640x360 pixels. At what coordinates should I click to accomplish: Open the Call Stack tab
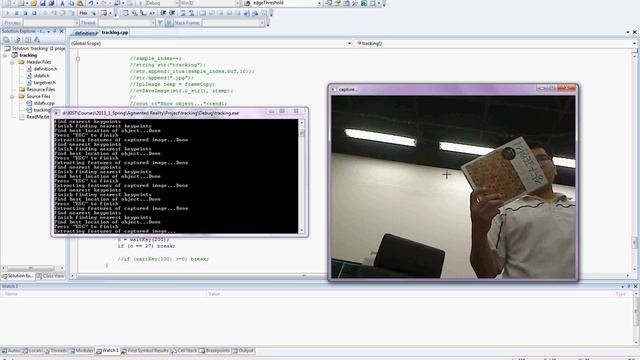[x=184, y=351]
